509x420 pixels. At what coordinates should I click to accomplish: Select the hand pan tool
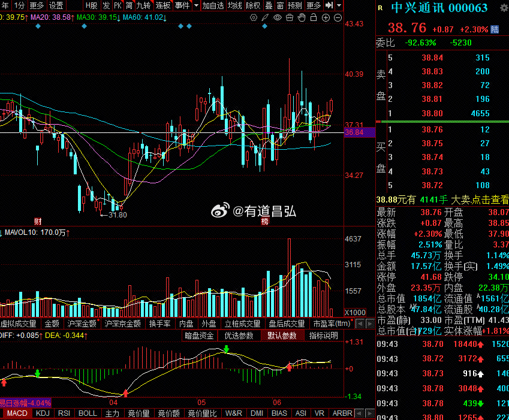(302, 17)
